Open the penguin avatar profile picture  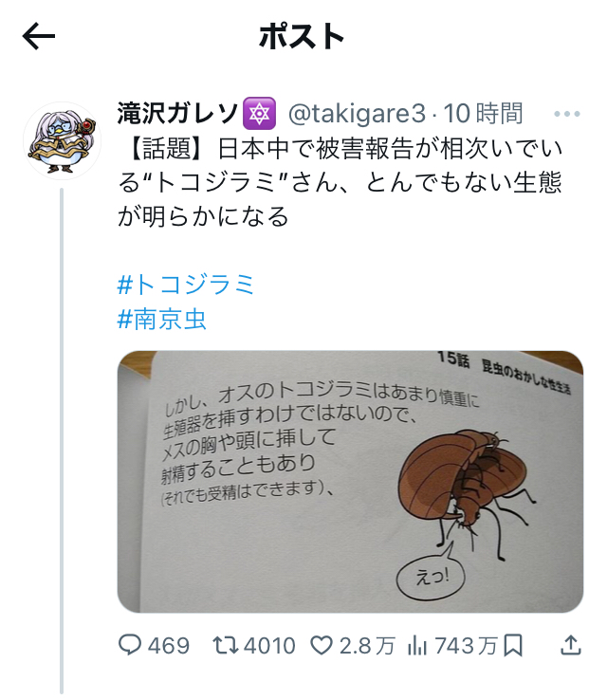pos(62,141)
